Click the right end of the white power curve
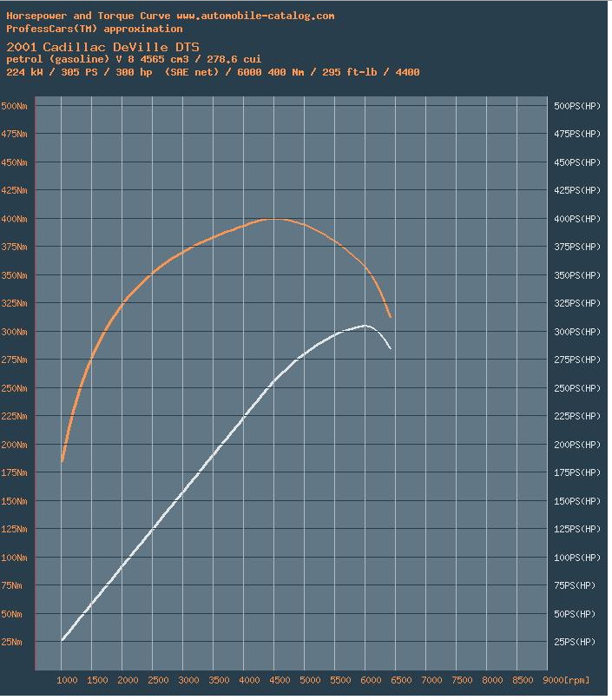This screenshot has width=612, height=700. [391, 348]
